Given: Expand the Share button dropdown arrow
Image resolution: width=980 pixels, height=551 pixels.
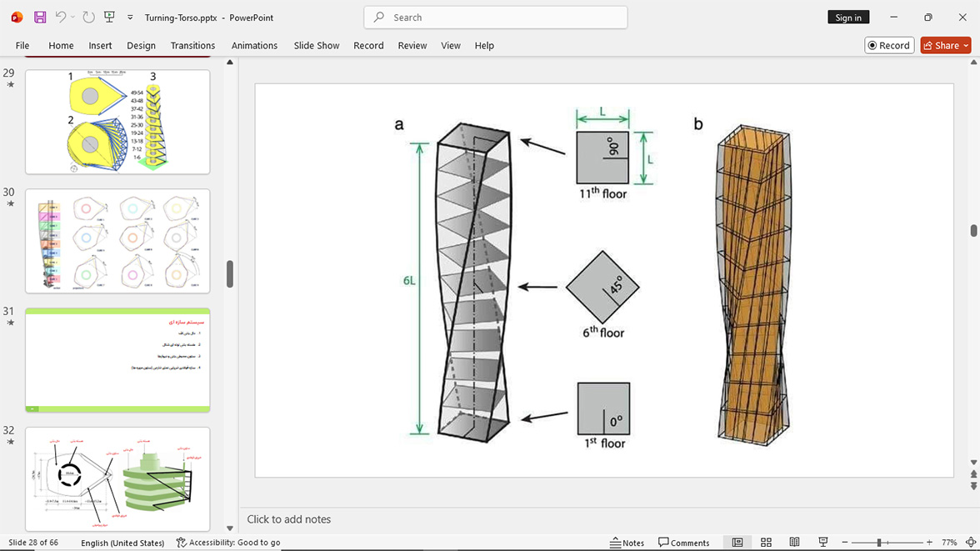Looking at the screenshot, I should coord(967,46).
